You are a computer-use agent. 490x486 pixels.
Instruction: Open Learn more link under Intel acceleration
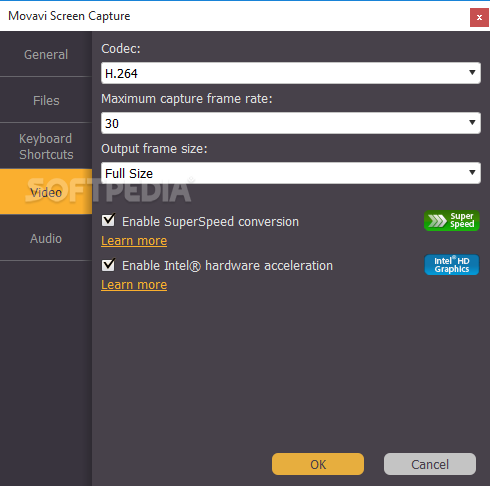tap(134, 285)
